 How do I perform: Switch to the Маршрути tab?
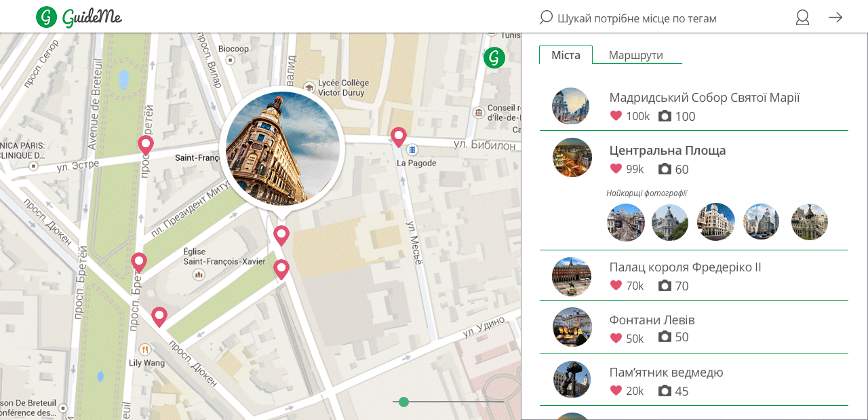coord(636,55)
